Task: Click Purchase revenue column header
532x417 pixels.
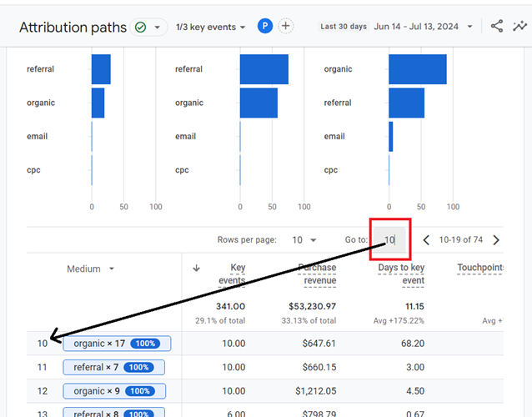Action: [x=317, y=274]
